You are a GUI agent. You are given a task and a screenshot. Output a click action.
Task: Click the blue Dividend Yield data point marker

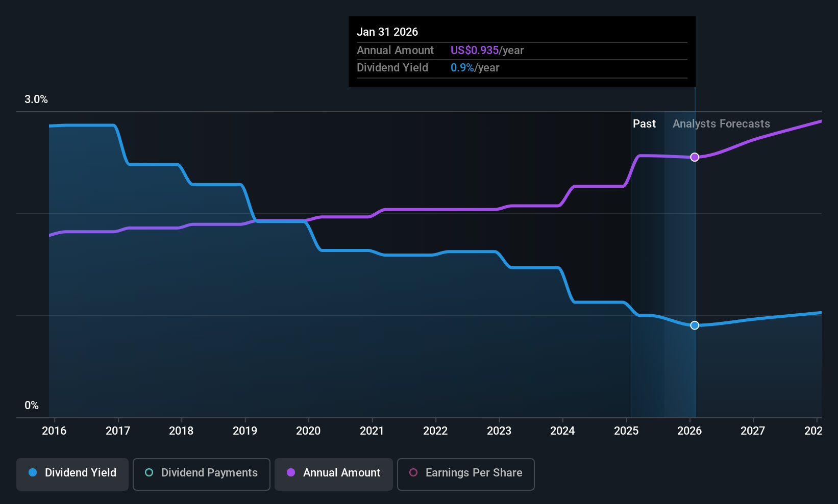tap(695, 325)
